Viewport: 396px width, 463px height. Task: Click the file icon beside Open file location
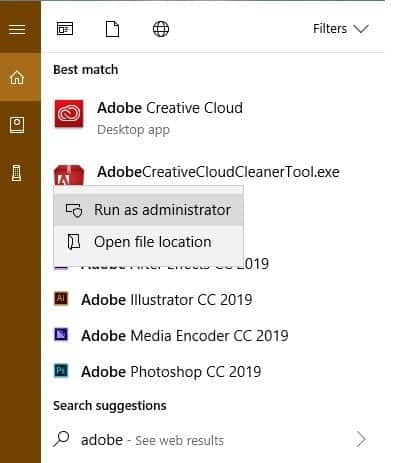click(74, 242)
